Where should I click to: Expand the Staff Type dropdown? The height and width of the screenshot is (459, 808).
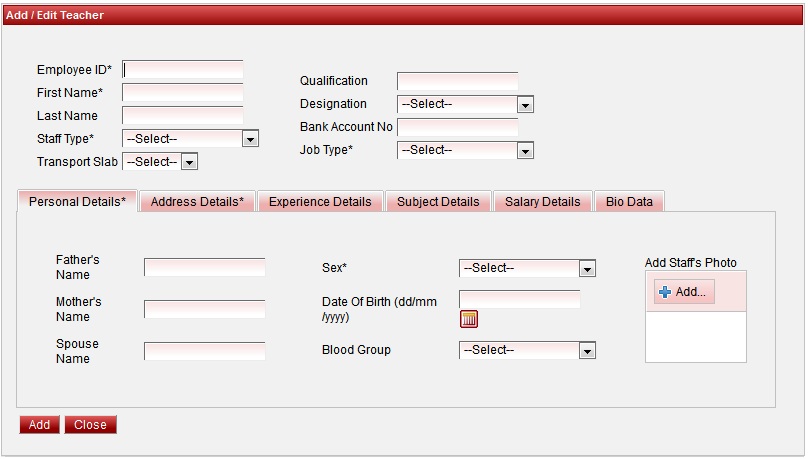190,139
